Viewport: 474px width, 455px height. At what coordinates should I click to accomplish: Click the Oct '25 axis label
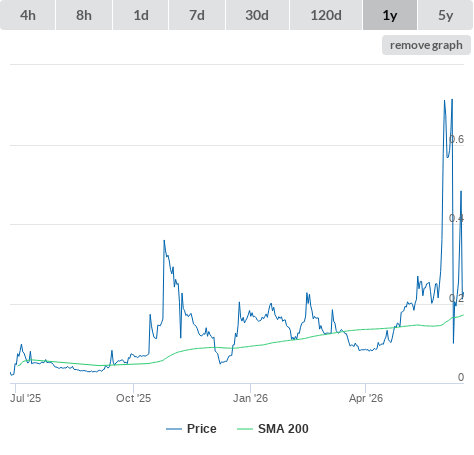click(133, 398)
